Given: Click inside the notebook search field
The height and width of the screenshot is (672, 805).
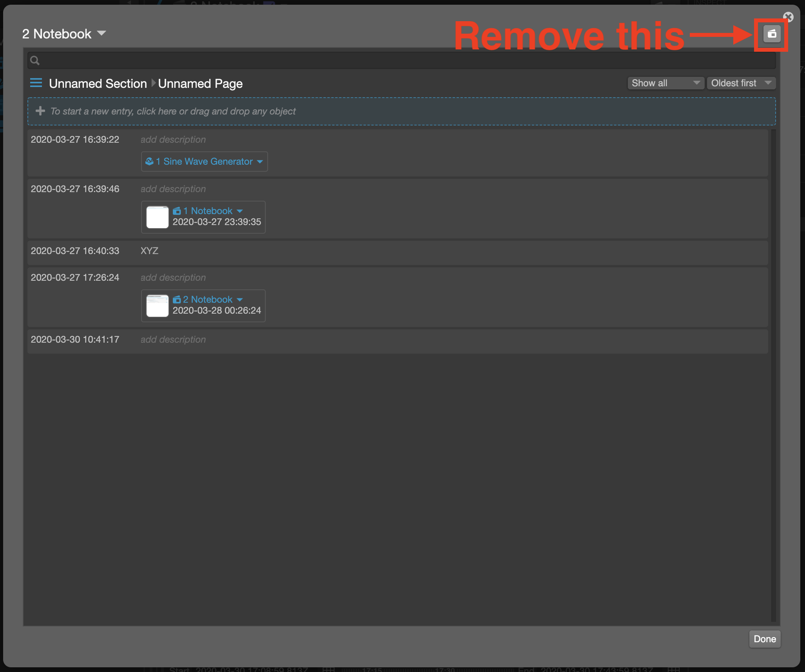Looking at the screenshot, I should (x=235, y=60).
